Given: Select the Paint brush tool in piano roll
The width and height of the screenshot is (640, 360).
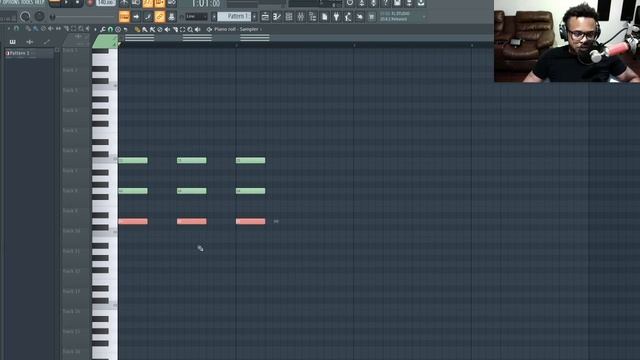Looking at the screenshot, I should (x=145, y=29).
